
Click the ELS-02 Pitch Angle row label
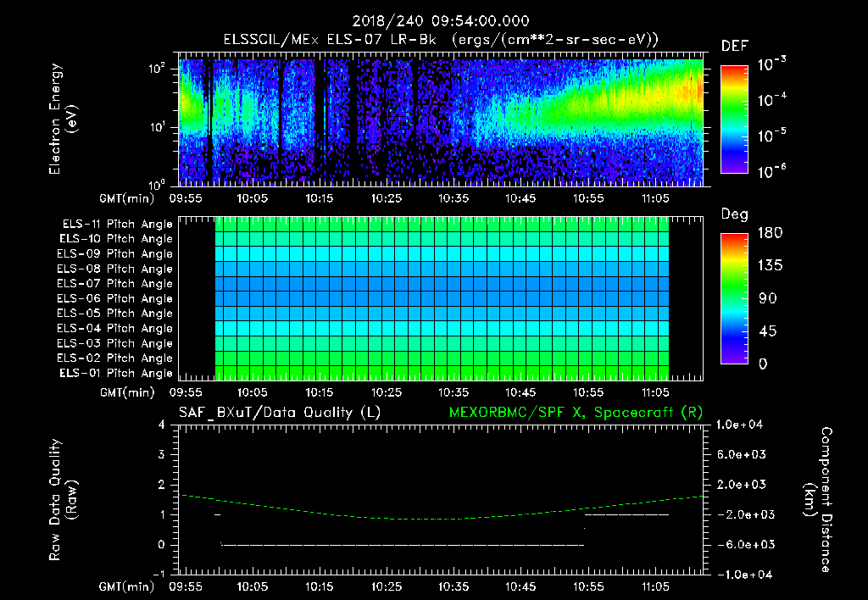click(x=114, y=358)
